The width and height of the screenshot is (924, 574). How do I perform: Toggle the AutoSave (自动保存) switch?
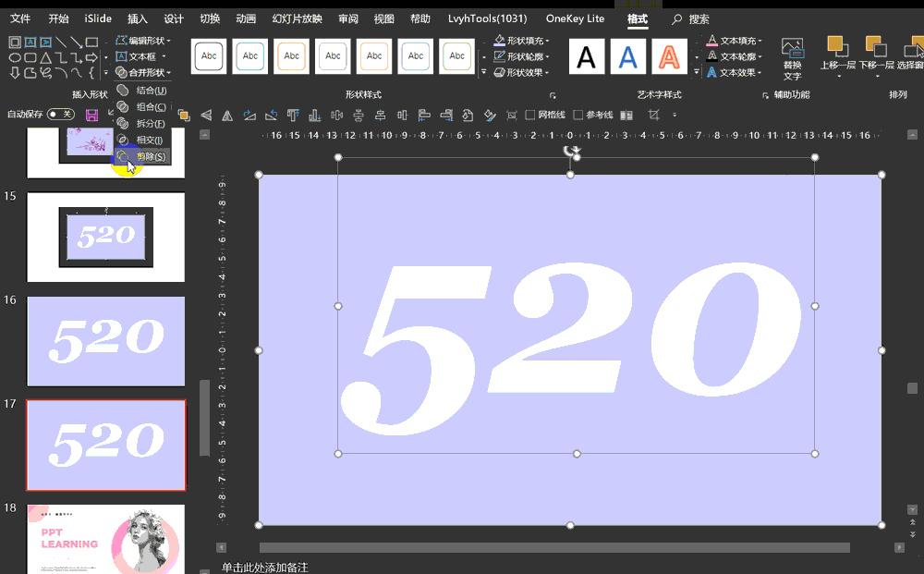coord(61,115)
